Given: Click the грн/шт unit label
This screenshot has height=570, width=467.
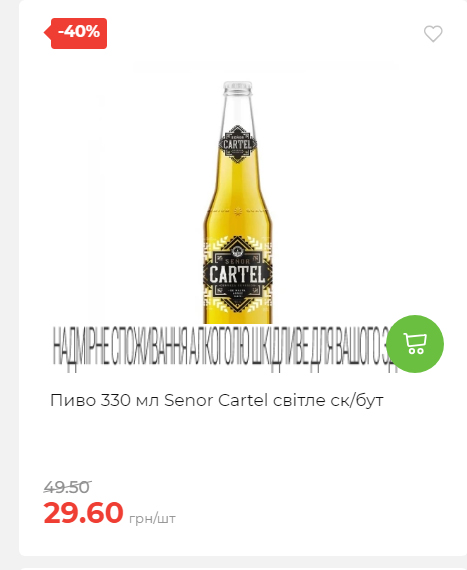Looking at the screenshot, I should point(152,518).
